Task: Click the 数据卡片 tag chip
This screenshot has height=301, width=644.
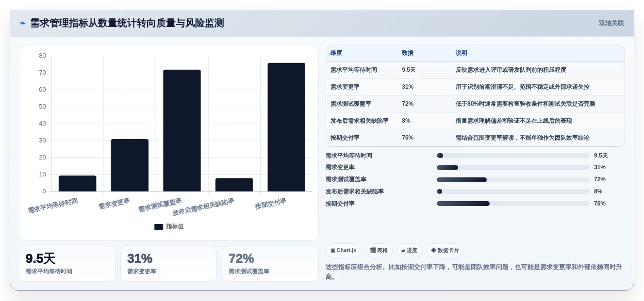Action: tap(445, 251)
